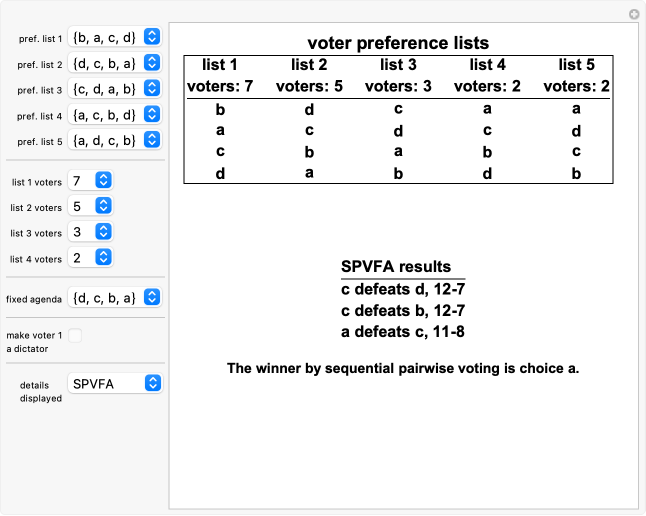Click the list 1 column header

221,65
